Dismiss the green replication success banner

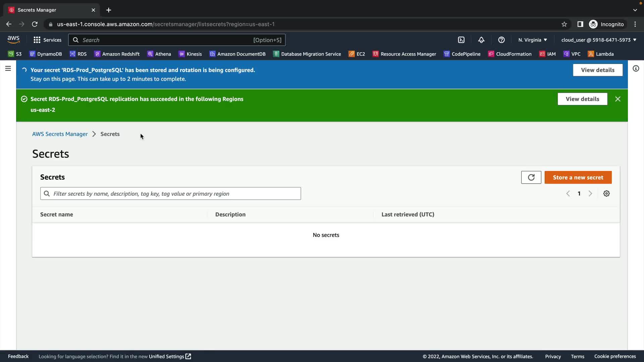click(x=618, y=99)
